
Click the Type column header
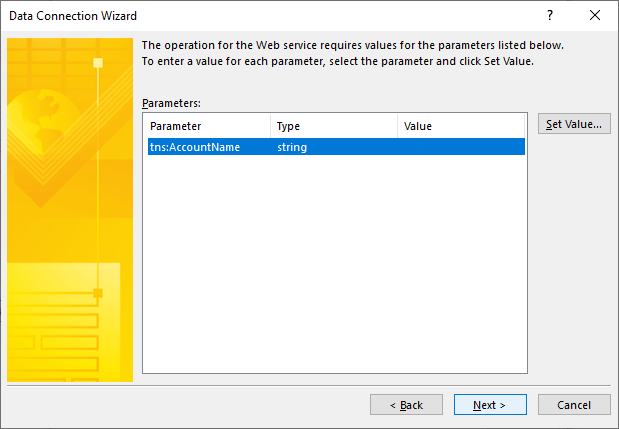click(x=333, y=127)
